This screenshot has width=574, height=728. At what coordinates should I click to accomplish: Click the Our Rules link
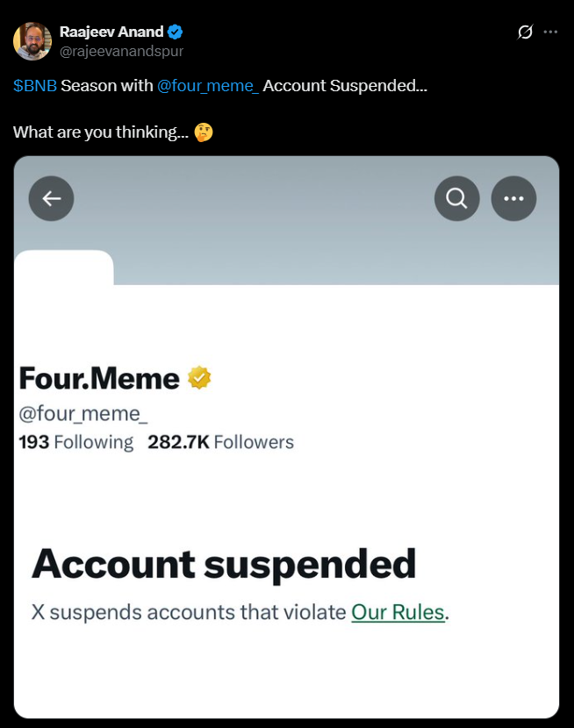[398, 611]
